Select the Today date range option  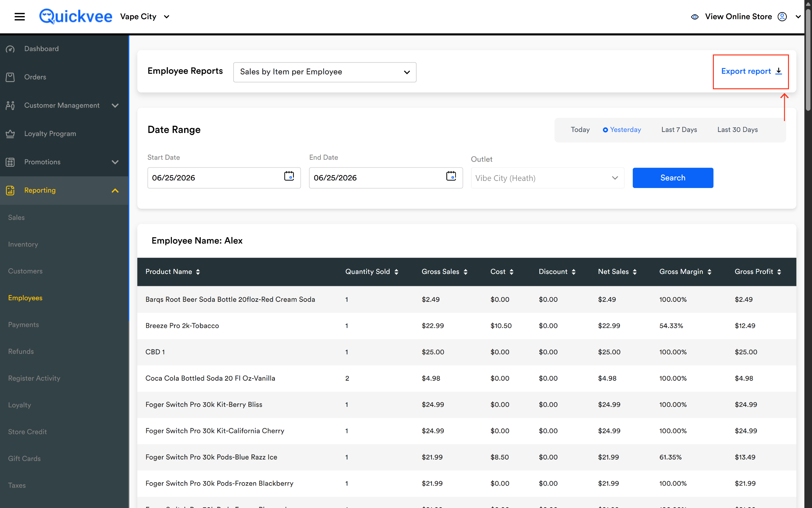tap(580, 130)
